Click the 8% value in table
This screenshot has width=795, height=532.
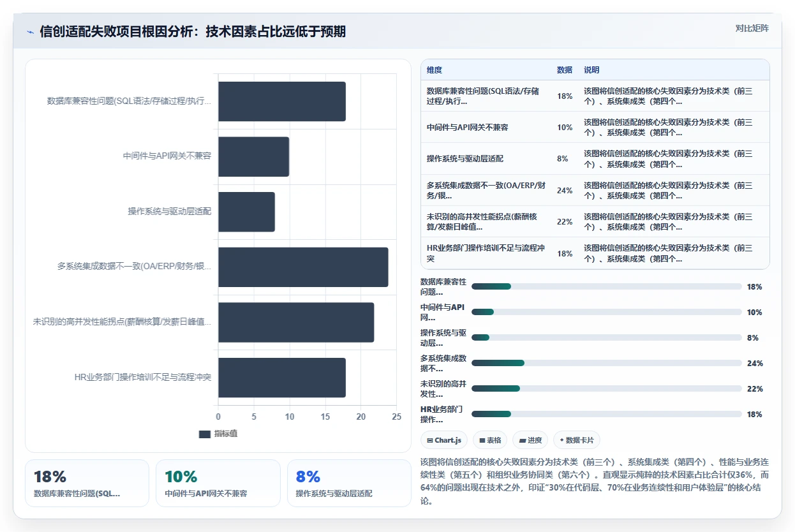(x=563, y=159)
